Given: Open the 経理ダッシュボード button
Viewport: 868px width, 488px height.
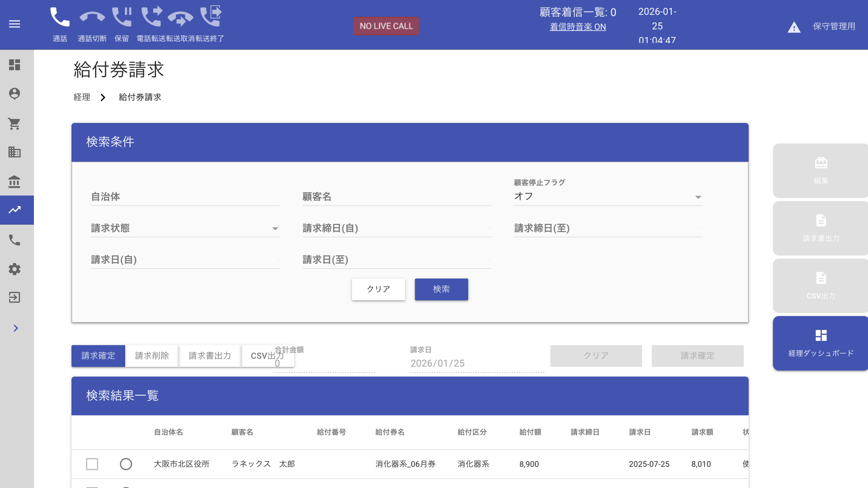Looking at the screenshot, I should click(821, 343).
